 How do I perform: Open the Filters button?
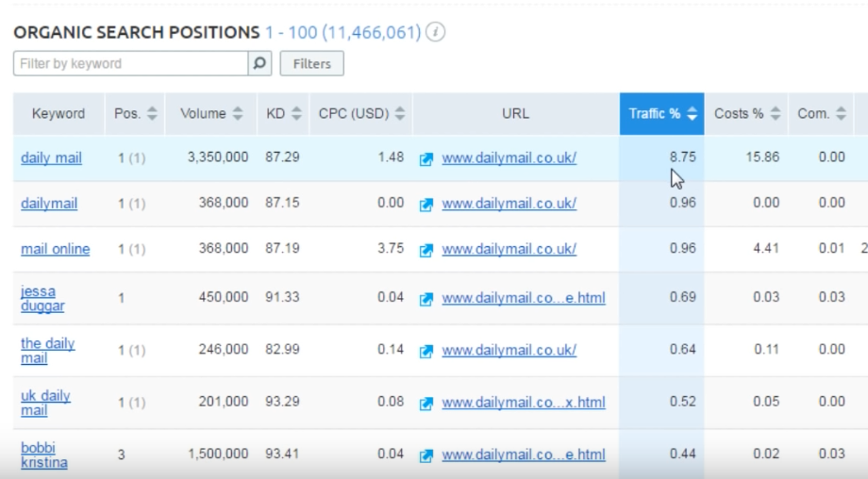coord(311,63)
